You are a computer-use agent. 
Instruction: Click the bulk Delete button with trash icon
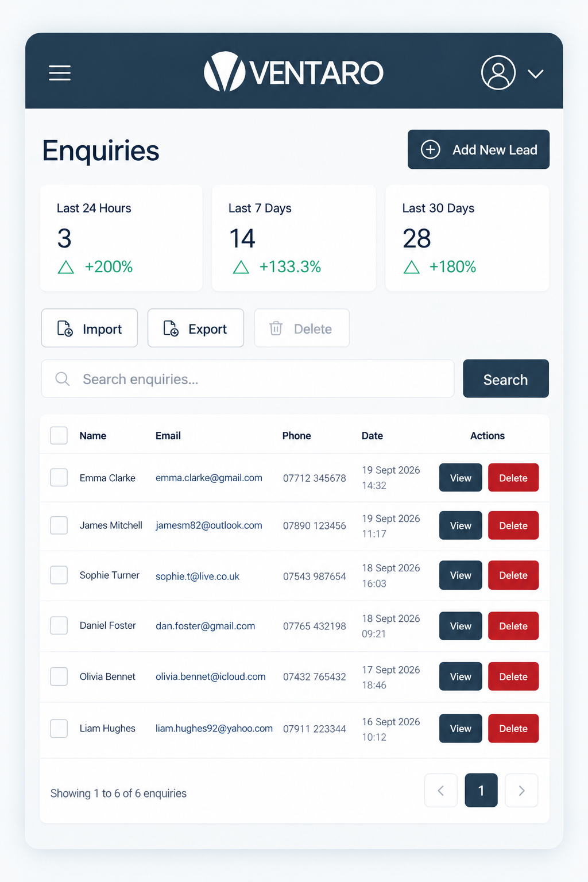point(301,328)
